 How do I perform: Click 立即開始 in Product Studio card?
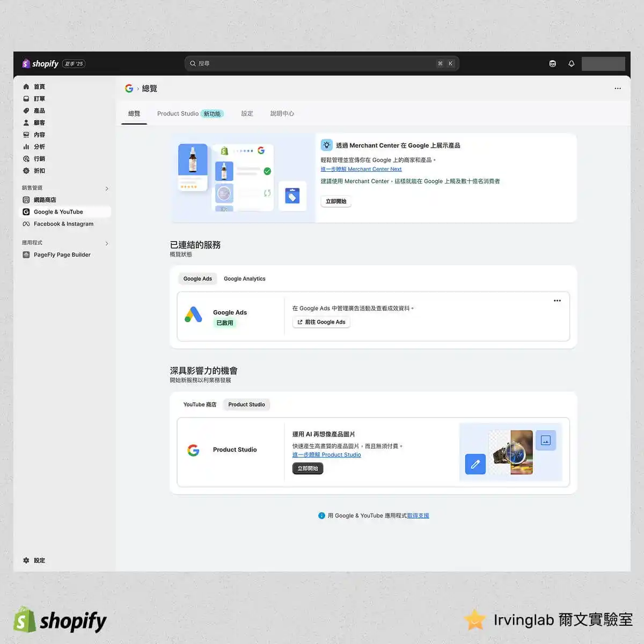pos(308,469)
